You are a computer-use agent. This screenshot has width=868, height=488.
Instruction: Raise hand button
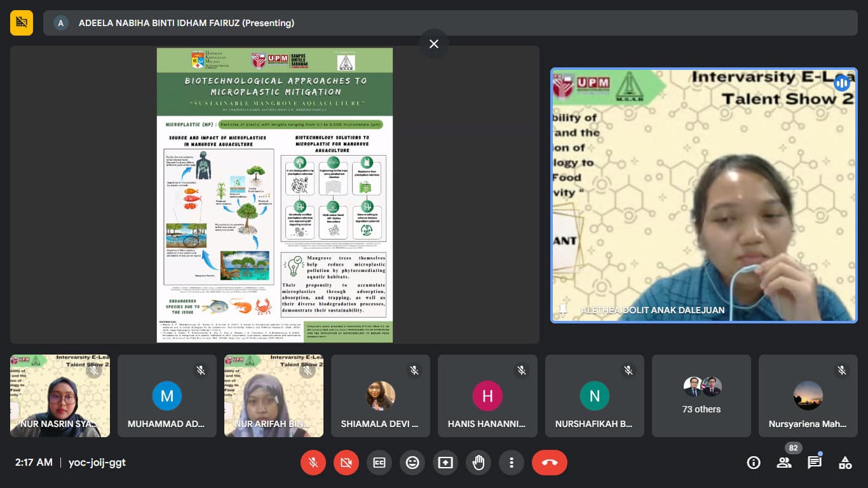[478, 463]
